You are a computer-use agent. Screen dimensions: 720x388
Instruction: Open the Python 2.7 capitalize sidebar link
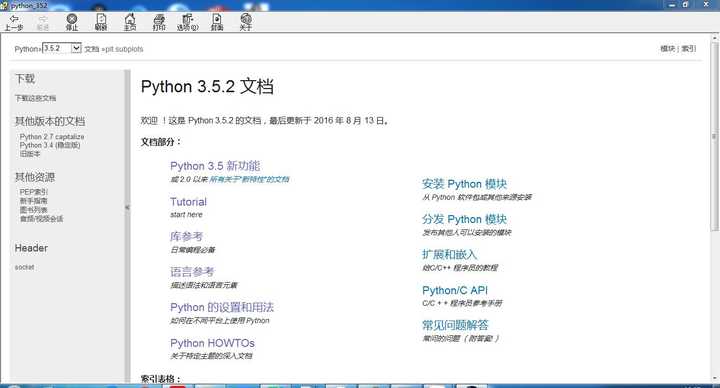tap(52, 137)
